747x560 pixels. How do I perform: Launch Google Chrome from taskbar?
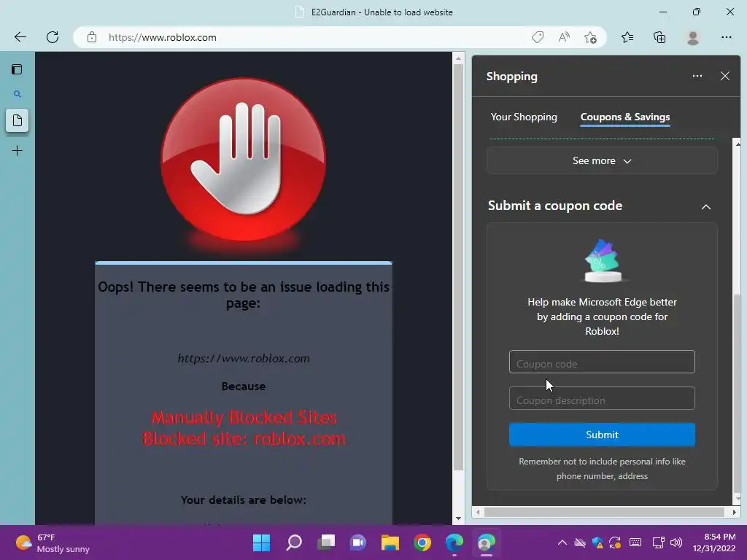(422, 542)
